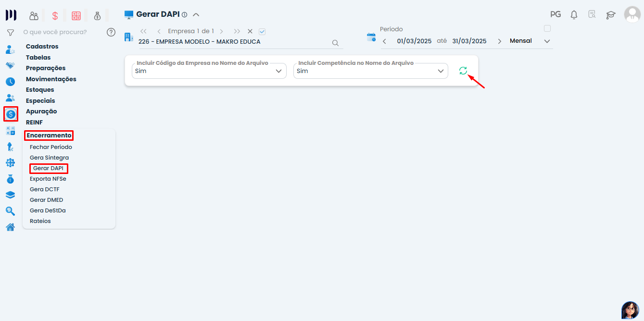Screen dimensions: 644x321
Task: Toggle the checkbox above Mensal
Action: [x=547, y=28]
